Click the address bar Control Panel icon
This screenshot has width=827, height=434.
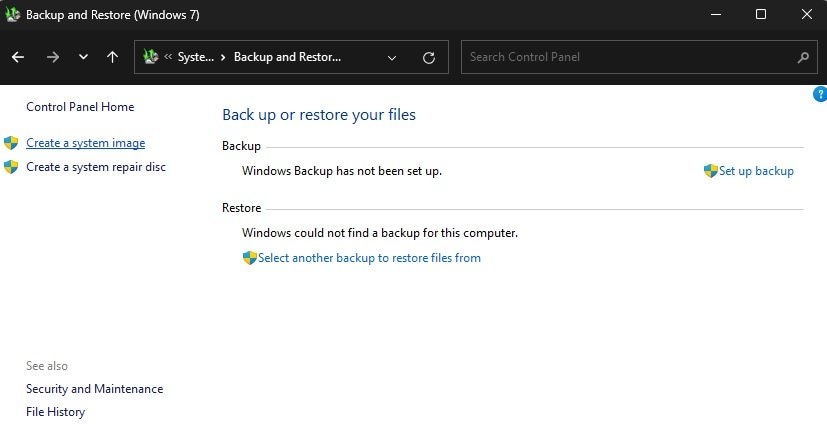151,57
